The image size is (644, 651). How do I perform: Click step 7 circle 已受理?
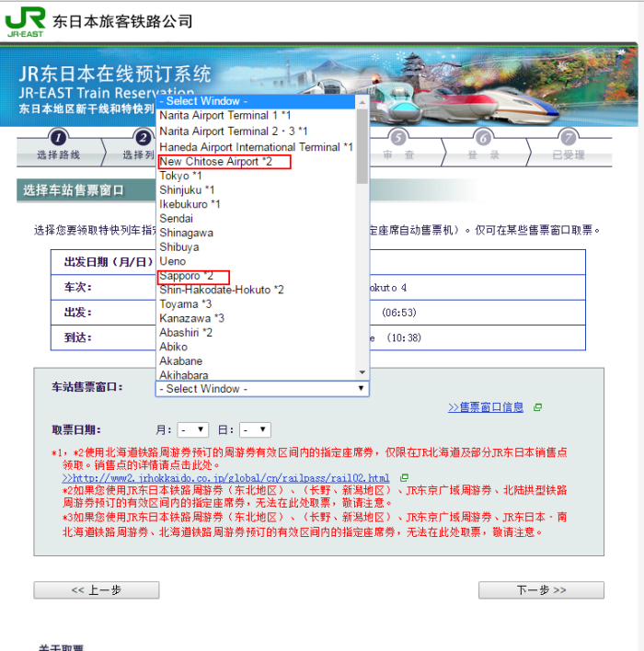tap(568, 137)
